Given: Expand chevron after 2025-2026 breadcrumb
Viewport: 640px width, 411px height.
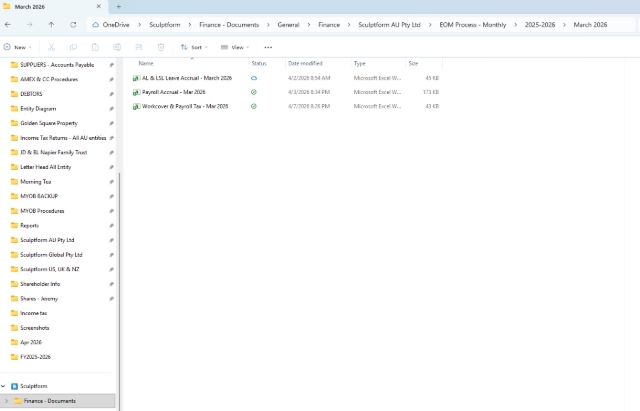Looking at the screenshot, I should coord(564,25).
